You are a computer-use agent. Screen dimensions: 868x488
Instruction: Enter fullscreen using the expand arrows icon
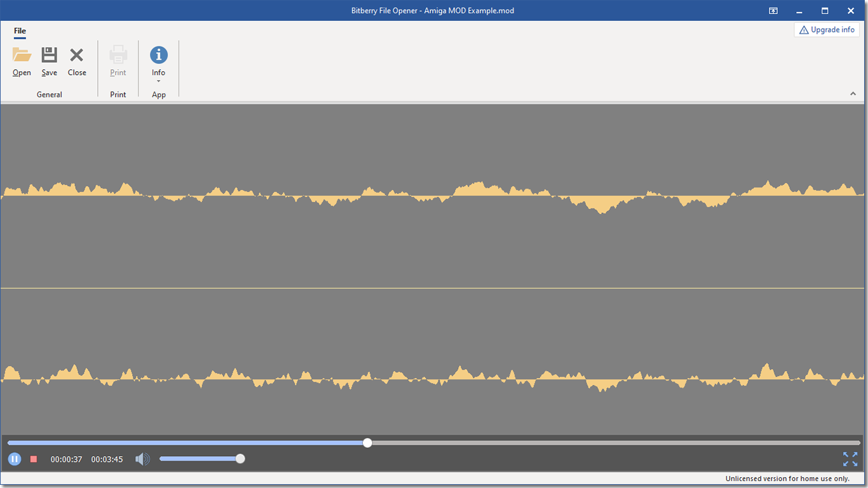tap(850, 459)
